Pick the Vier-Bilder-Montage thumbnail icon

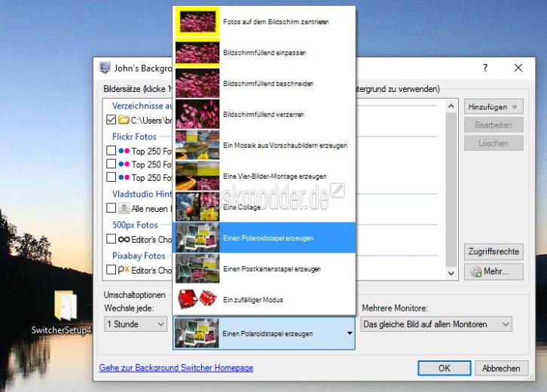tap(197, 176)
